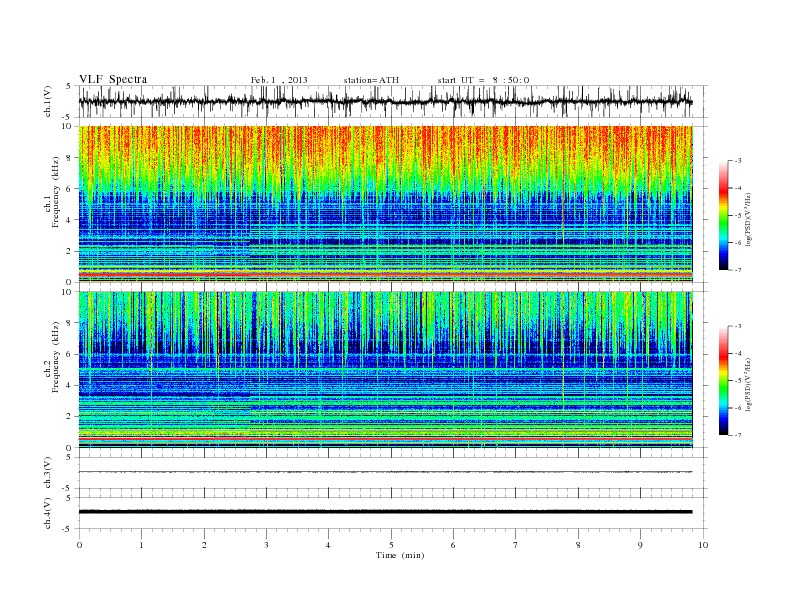Click the "0" tick on the time axis
The height and width of the screenshot is (612, 792).
click(79, 545)
